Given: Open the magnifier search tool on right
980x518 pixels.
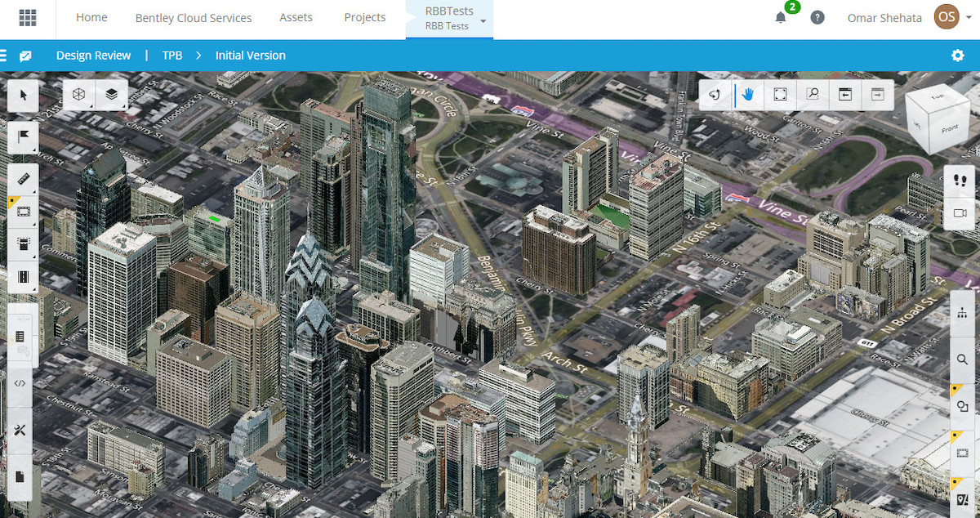Looking at the screenshot, I should click(x=962, y=359).
